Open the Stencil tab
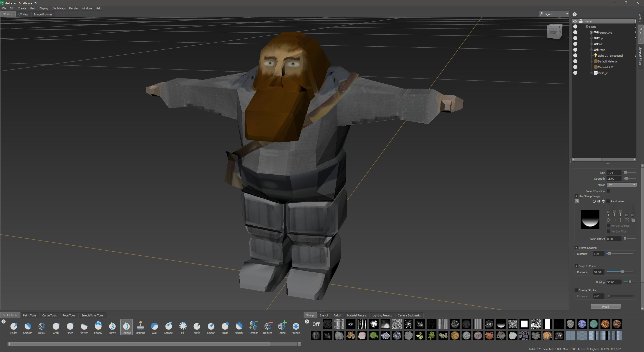The height and width of the screenshot is (352, 644). point(324,315)
